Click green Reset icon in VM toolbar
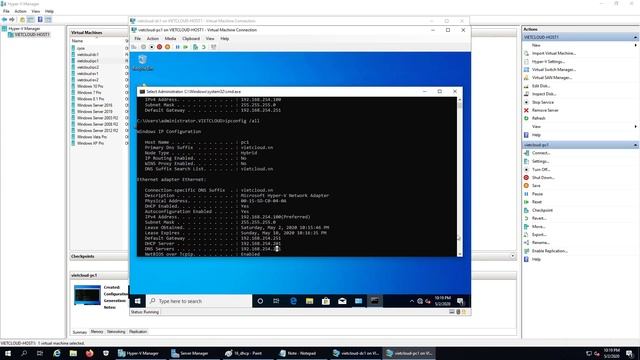Viewport: 640px width, 360px height. (186, 47)
